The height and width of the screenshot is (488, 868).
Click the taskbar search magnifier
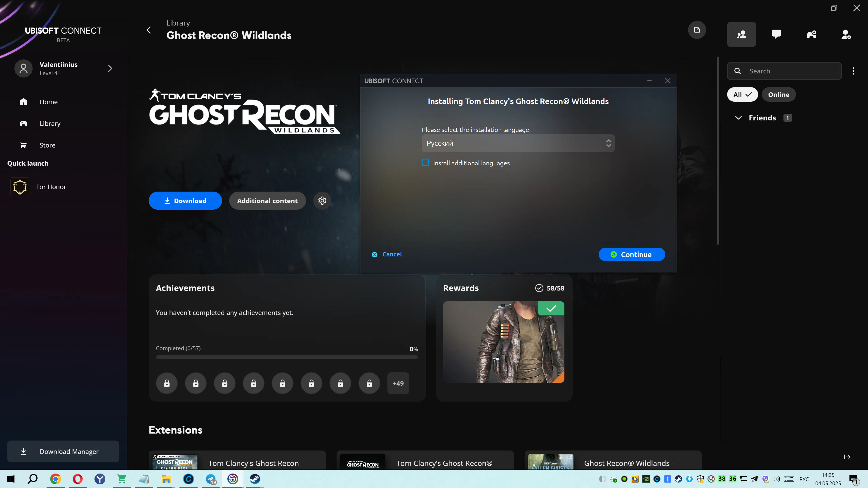[33, 479]
